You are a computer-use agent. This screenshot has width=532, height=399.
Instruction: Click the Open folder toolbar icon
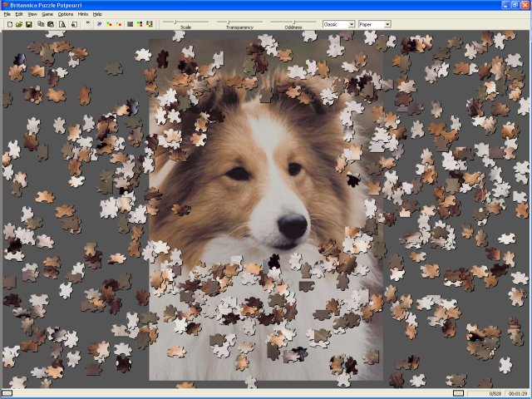click(x=18, y=24)
